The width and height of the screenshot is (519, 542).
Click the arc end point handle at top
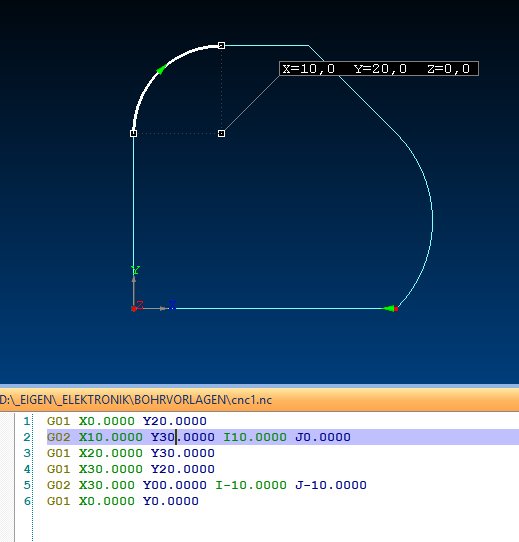point(221,45)
